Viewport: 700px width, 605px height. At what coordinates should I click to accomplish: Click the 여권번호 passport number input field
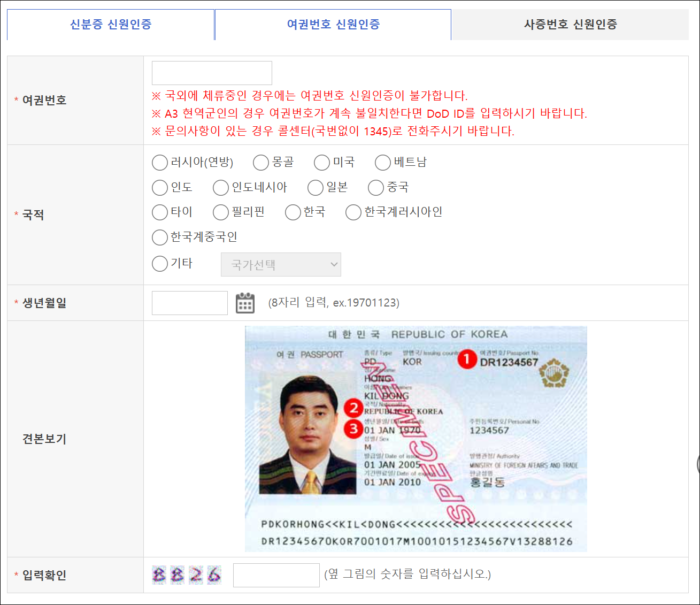click(212, 73)
